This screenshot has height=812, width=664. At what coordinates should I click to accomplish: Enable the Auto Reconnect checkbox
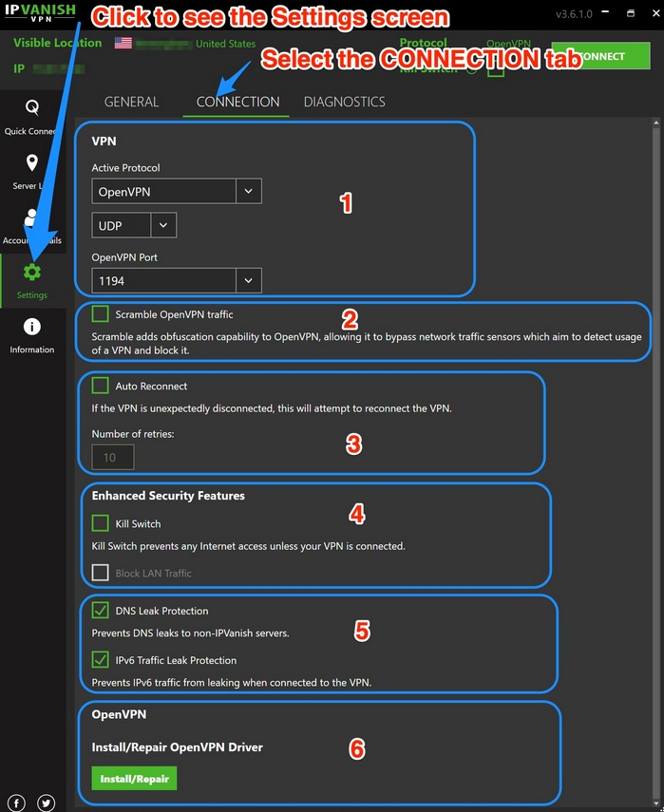[x=100, y=386]
